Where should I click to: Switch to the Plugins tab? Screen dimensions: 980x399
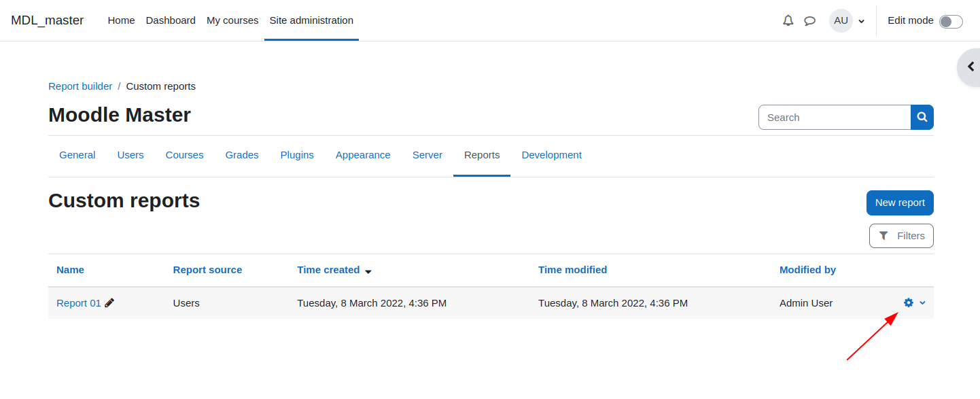pos(297,155)
